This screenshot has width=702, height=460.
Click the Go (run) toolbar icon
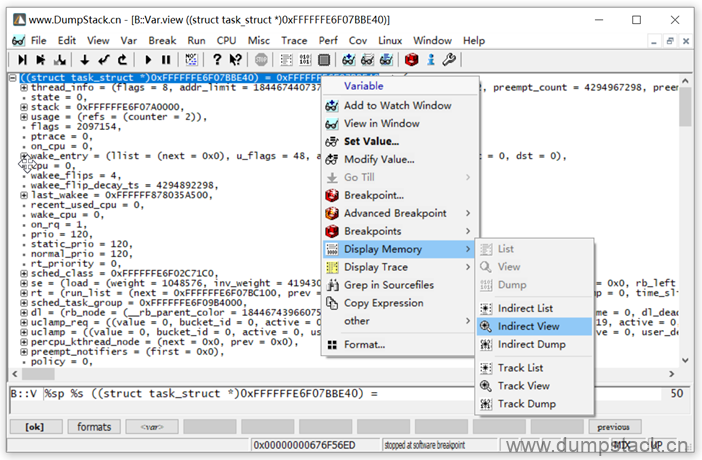coord(148,60)
